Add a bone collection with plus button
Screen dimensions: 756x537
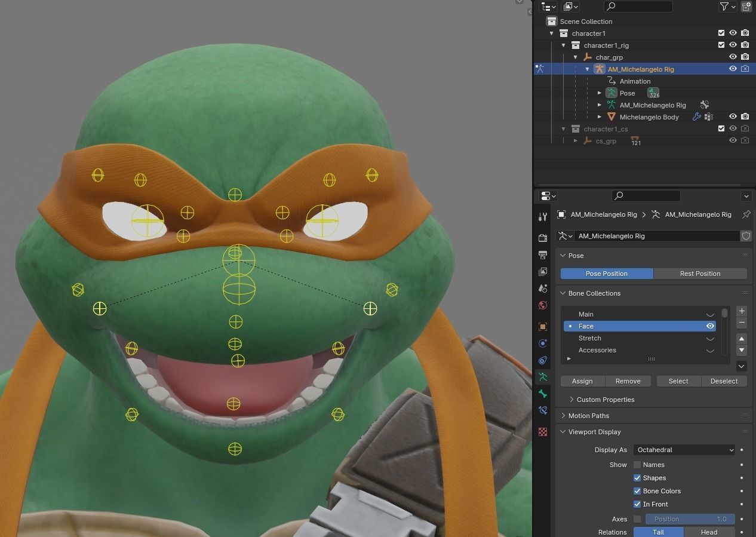tap(742, 311)
